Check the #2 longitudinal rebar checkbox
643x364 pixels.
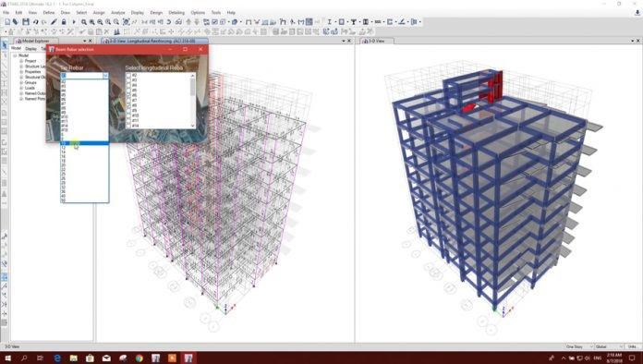[128, 76]
